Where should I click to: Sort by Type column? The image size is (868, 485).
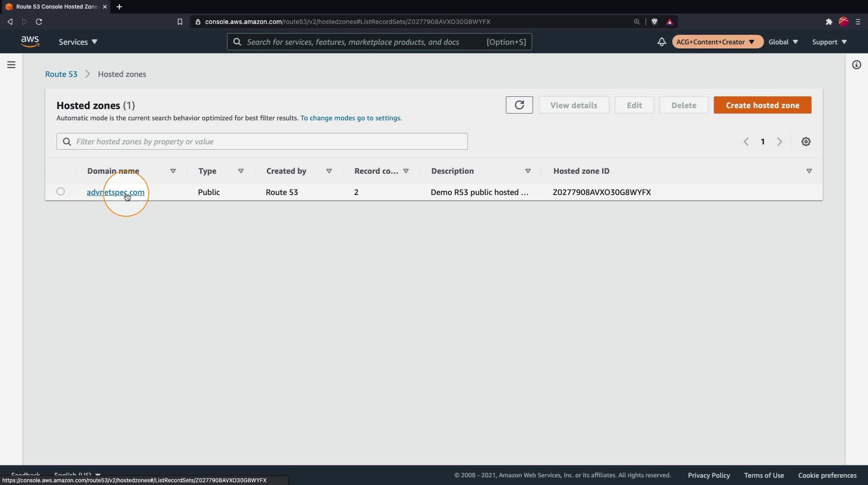coord(241,171)
